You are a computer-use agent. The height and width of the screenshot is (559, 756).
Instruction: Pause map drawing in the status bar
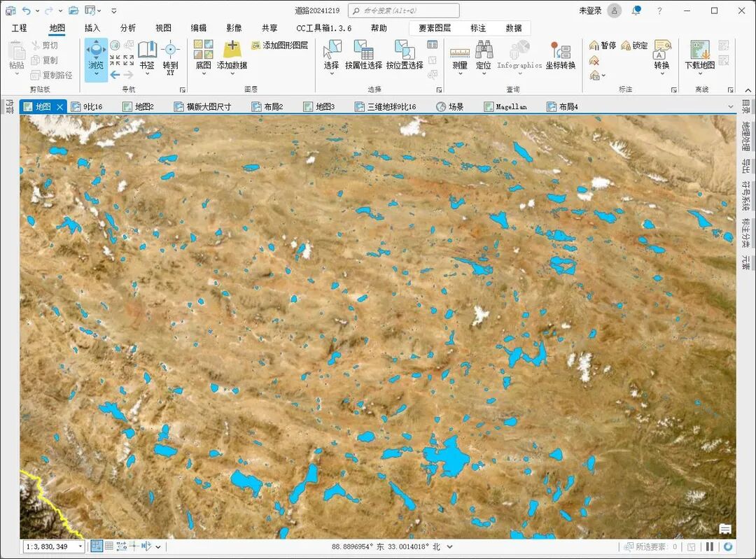coord(710,546)
